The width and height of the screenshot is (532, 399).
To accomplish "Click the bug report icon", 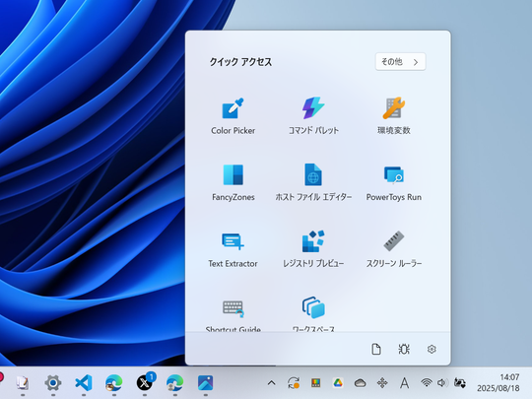I will (x=404, y=349).
